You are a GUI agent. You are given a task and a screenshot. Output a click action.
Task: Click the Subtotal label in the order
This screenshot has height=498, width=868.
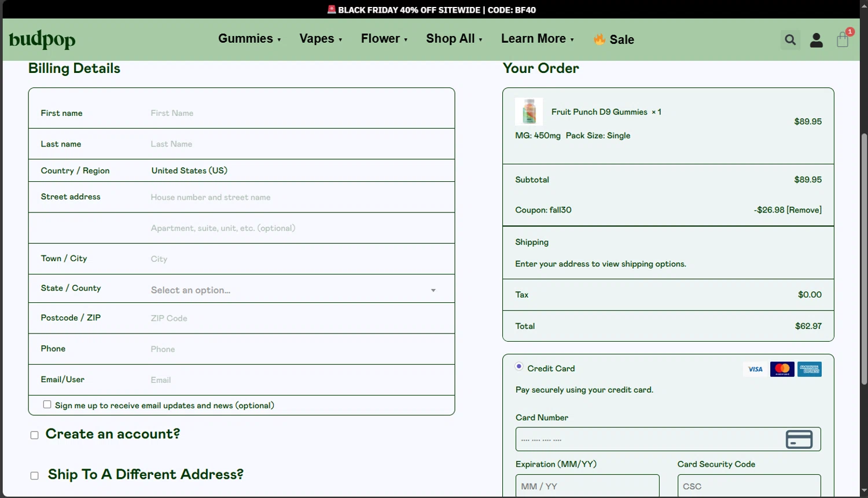(532, 180)
